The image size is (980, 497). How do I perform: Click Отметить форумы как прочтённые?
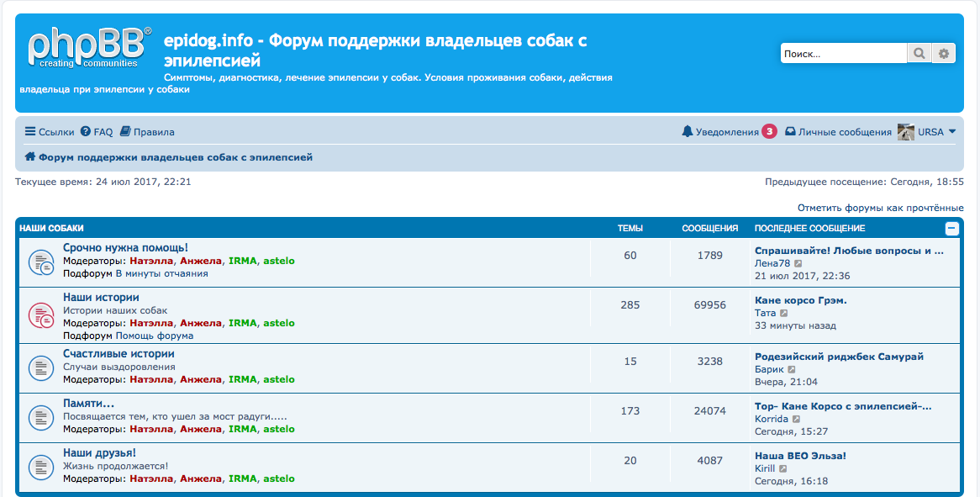[x=880, y=208]
